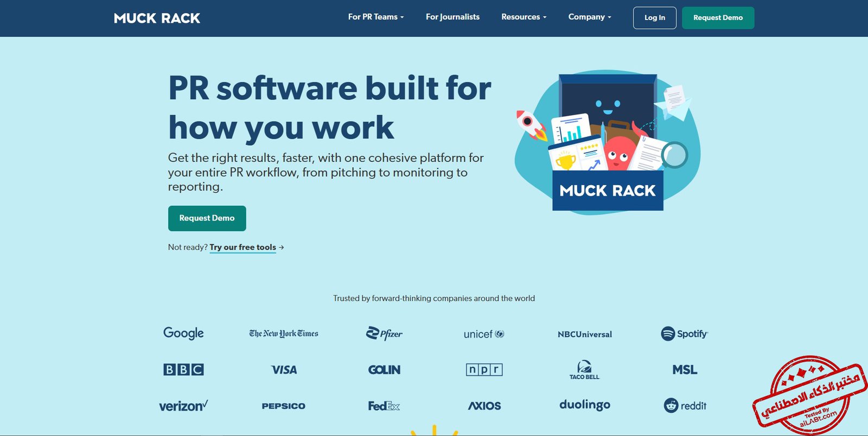Click the hero Request Demo button
Viewport: 868px width, 436px height.
point(207,218)
